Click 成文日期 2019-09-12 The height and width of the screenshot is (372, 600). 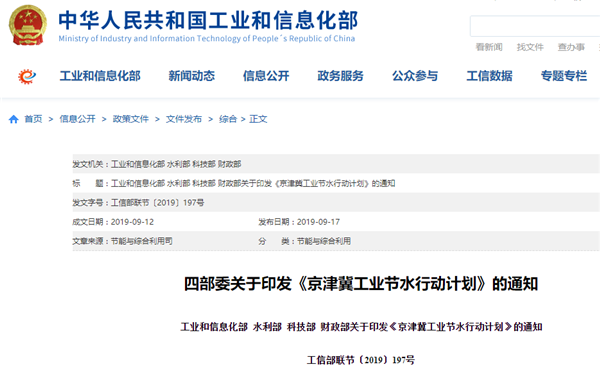(x=113, y=222)
